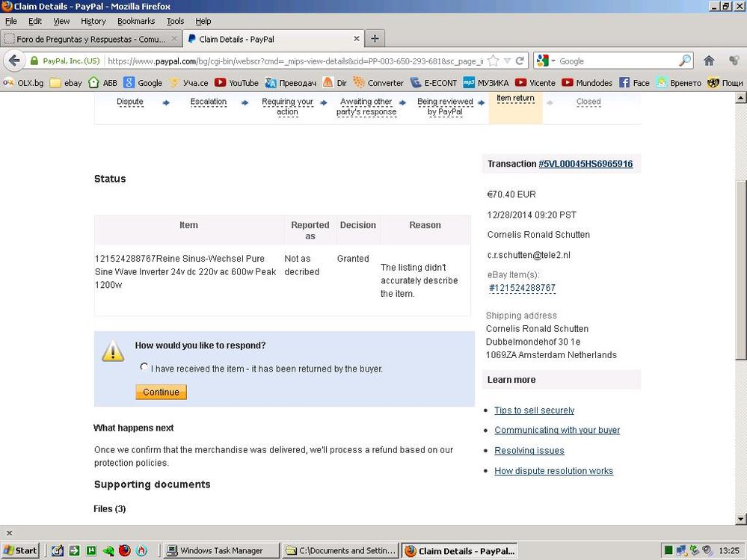Click the Closed stage label
The width and height of the screenshot is (747, 560).
point(588,102)
